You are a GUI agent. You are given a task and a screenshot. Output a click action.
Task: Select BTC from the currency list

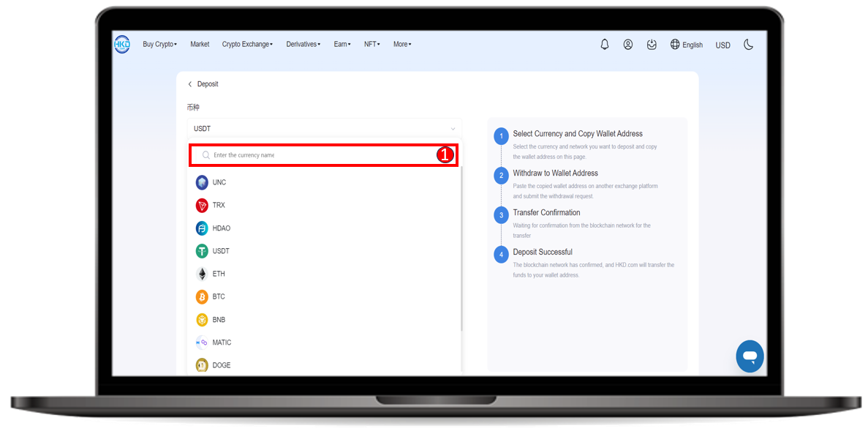click(x=219, y=297)
